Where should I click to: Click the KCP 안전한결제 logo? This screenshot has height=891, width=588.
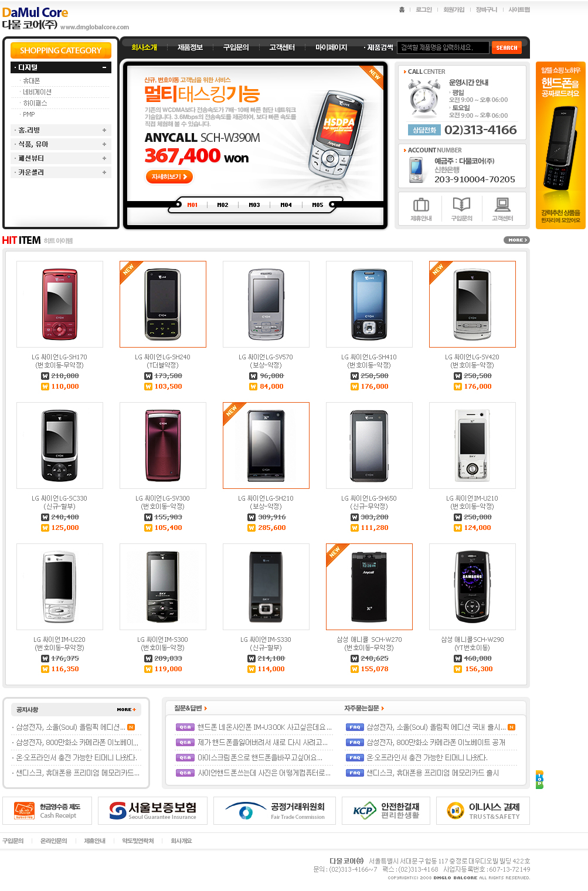pos(386,811)
